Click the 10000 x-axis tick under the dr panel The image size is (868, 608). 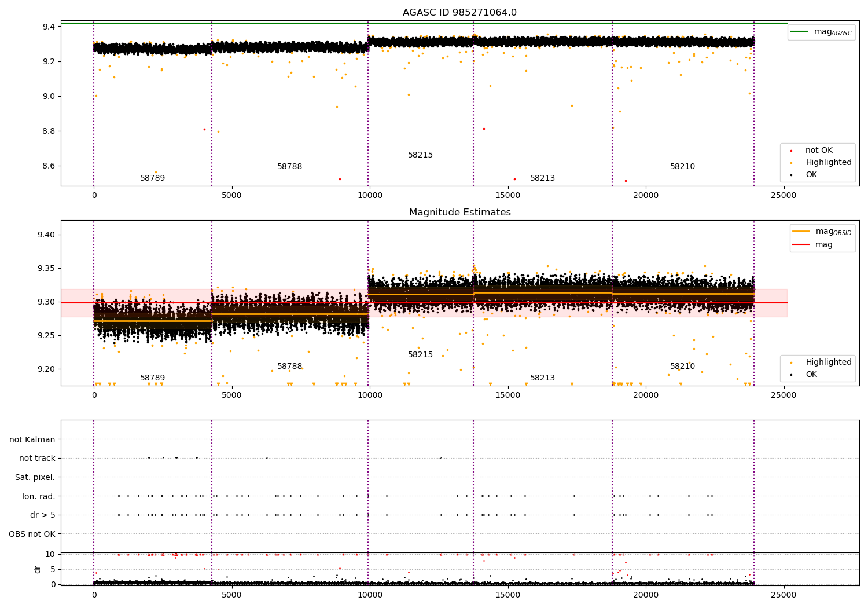[370, 595]
